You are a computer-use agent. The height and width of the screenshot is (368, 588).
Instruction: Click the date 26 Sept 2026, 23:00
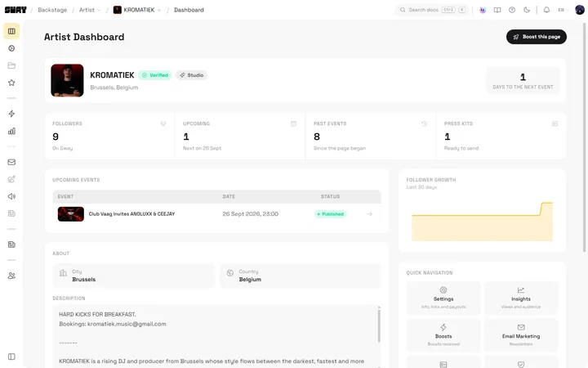251,214
